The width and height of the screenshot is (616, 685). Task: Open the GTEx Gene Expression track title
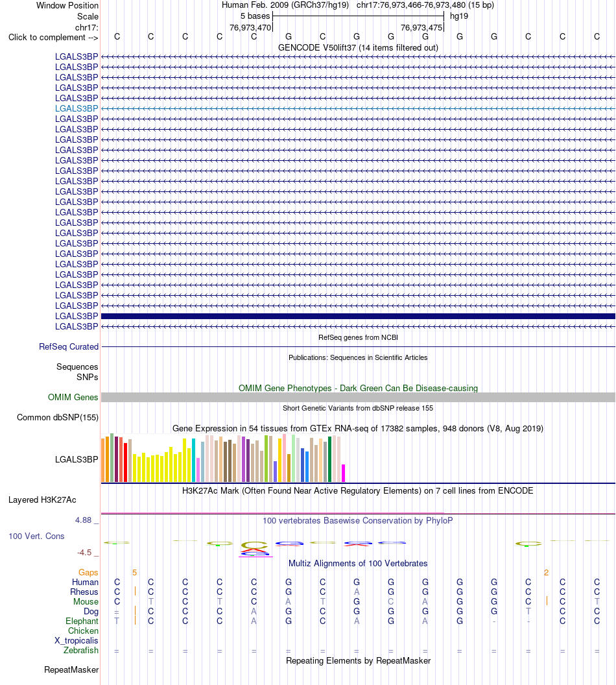click(358, 428)
